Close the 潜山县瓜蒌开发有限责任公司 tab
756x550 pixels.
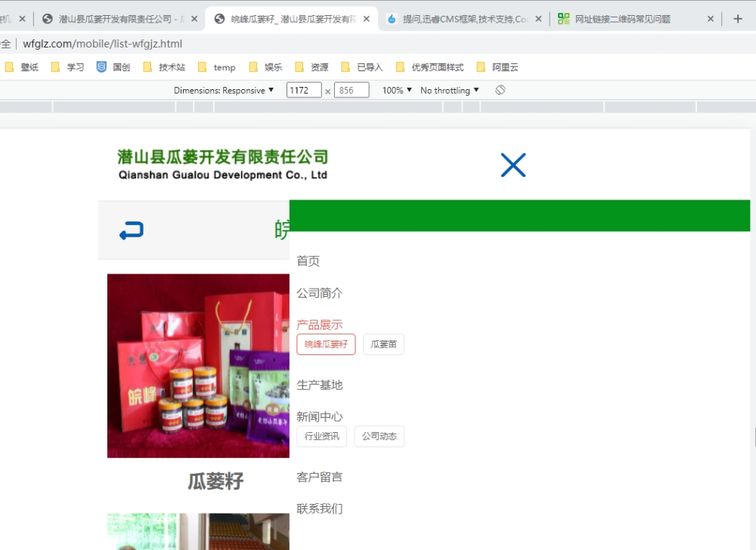pos(194,19)
